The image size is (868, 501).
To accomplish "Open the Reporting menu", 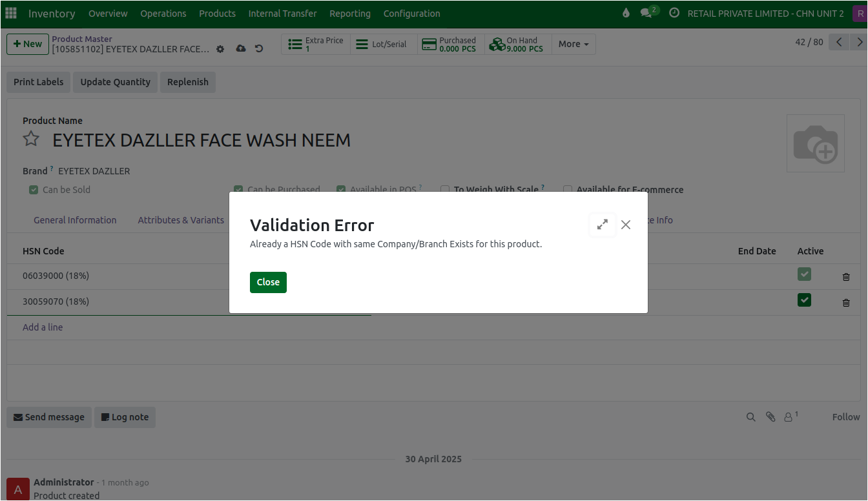I will tap(349, 13).
